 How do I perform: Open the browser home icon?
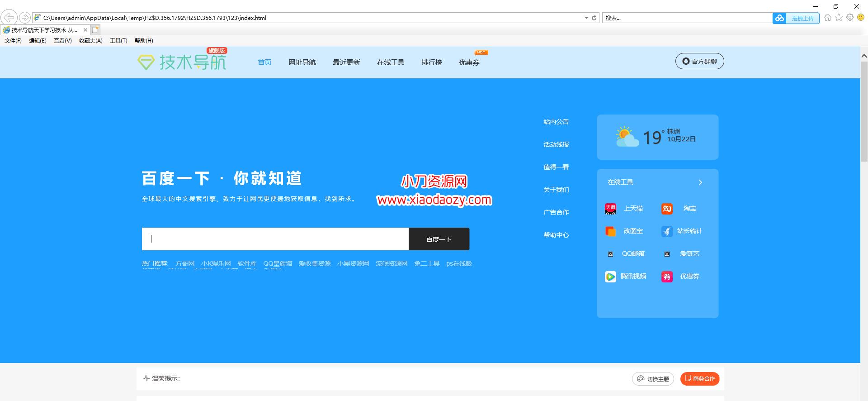828,18
